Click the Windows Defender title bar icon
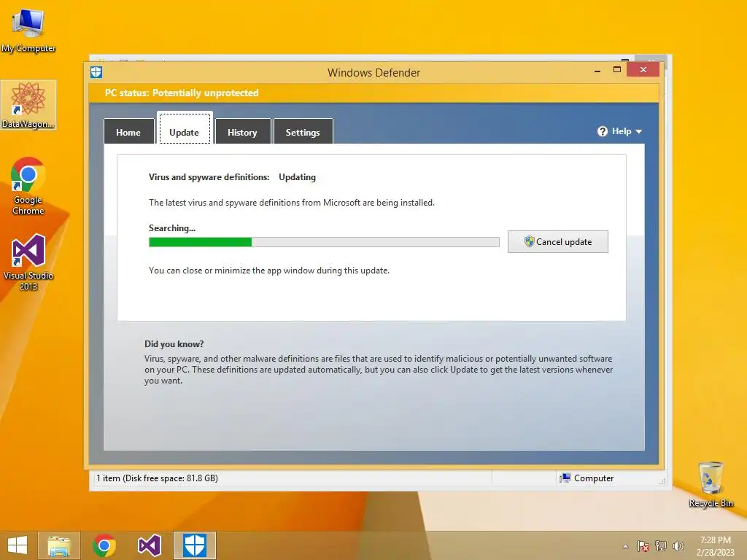 (x=96, y=72)
